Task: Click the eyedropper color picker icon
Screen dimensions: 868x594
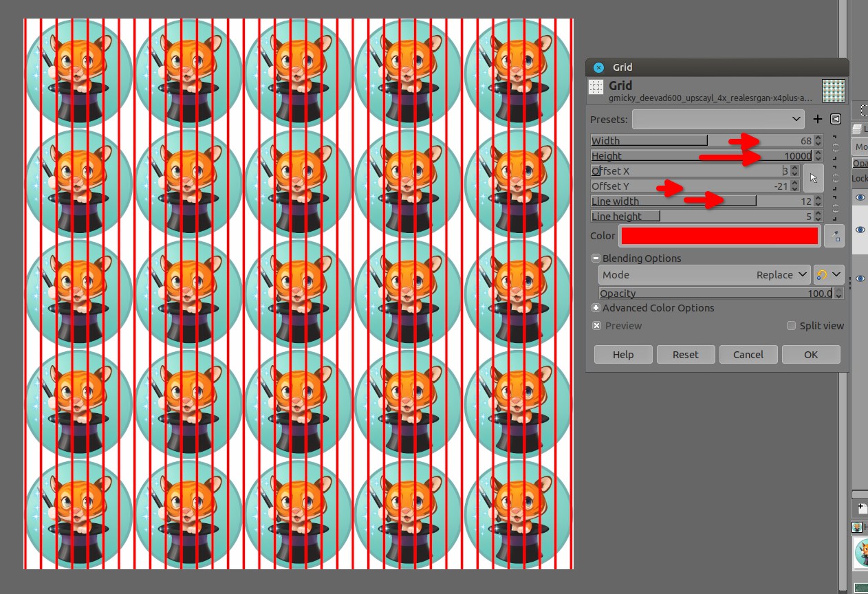Action: point(835,236)
